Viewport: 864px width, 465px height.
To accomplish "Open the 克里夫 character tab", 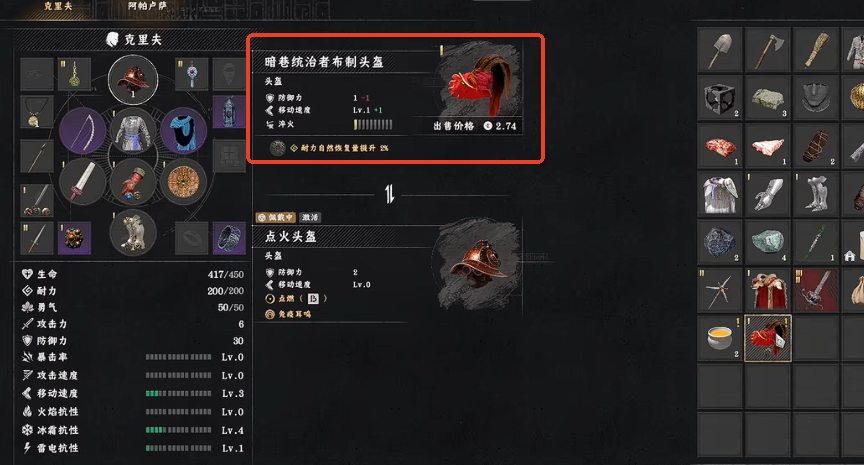I will pos(58,6).
